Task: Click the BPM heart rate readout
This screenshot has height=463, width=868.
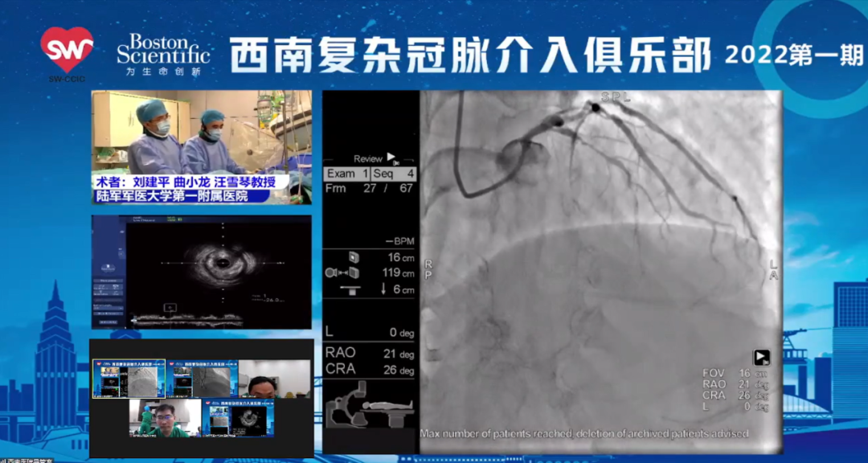Action: (401, 241)
